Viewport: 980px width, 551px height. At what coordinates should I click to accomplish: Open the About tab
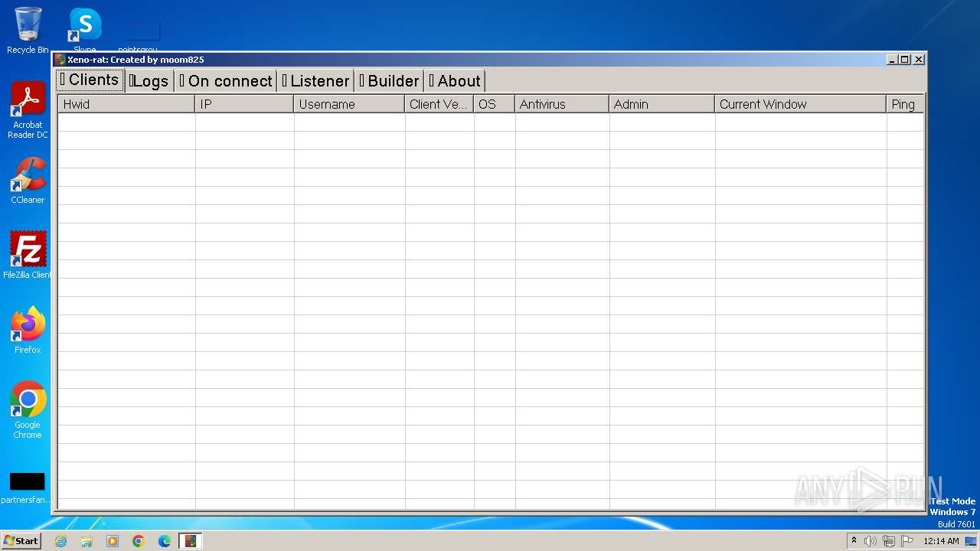pyautogui.click(x=455, y=81)
